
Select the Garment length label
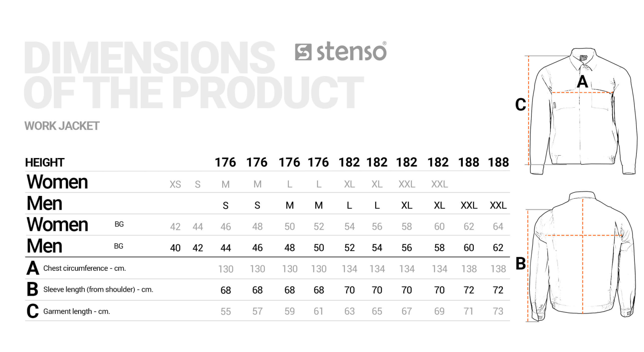(x=76, y=311)
